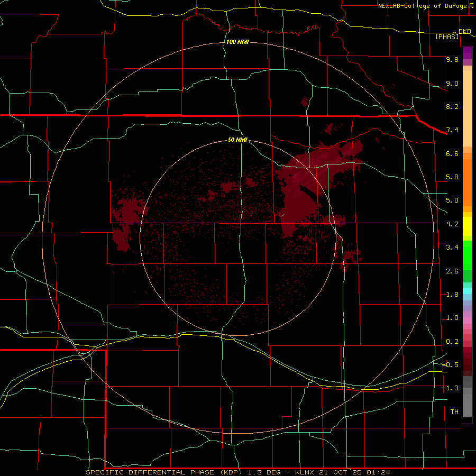The width and height of the screenshot is (476, 476).
Task: Click the purple swatch at the color bar top
Action: point(467,53)
